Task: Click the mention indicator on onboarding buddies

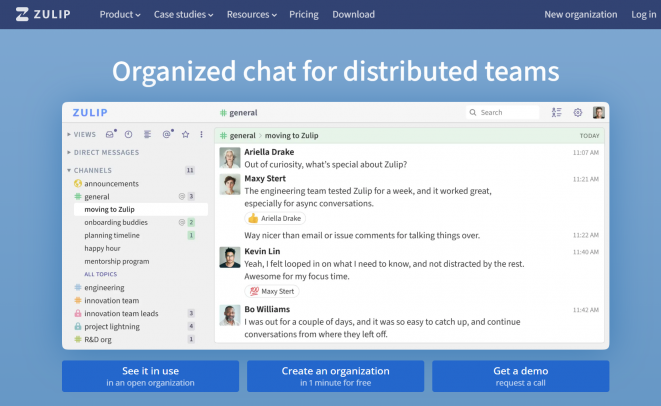Action: 182,222
